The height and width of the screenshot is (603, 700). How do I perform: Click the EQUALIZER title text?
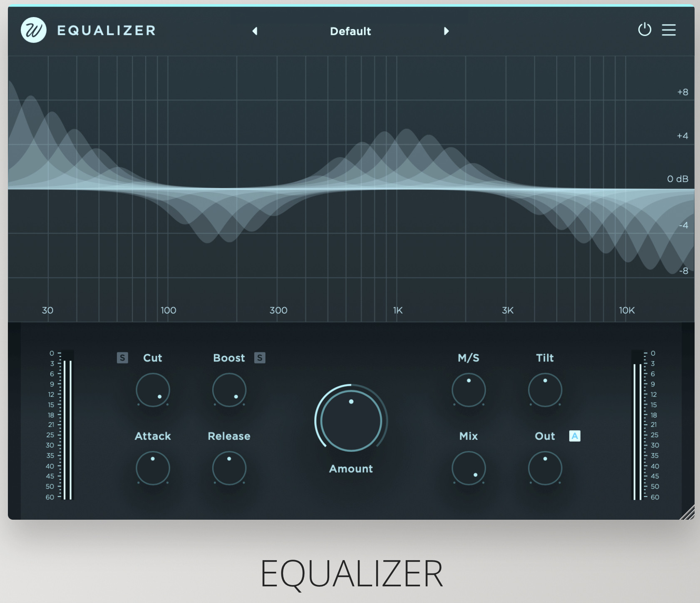352,572
